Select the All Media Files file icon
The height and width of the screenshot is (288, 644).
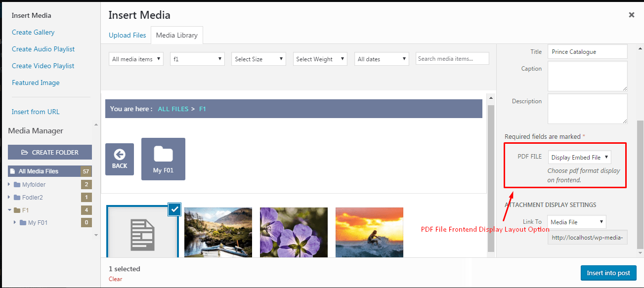tap(12, 171)
